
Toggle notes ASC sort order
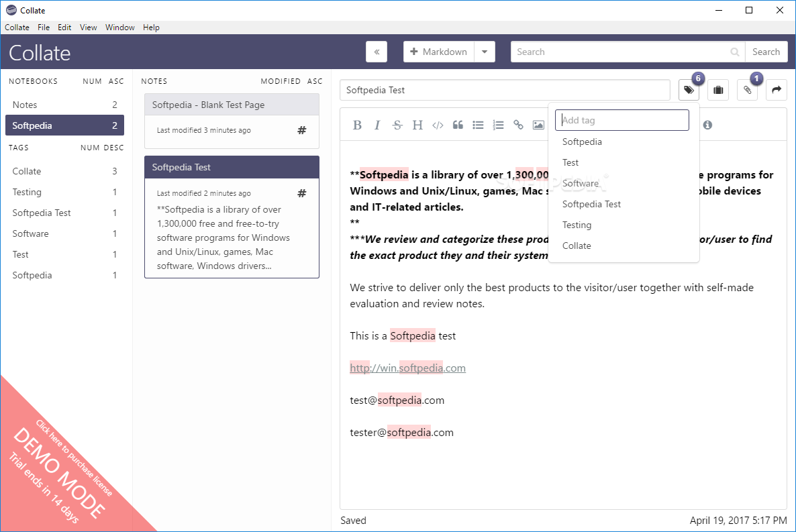tap(315, 81)
